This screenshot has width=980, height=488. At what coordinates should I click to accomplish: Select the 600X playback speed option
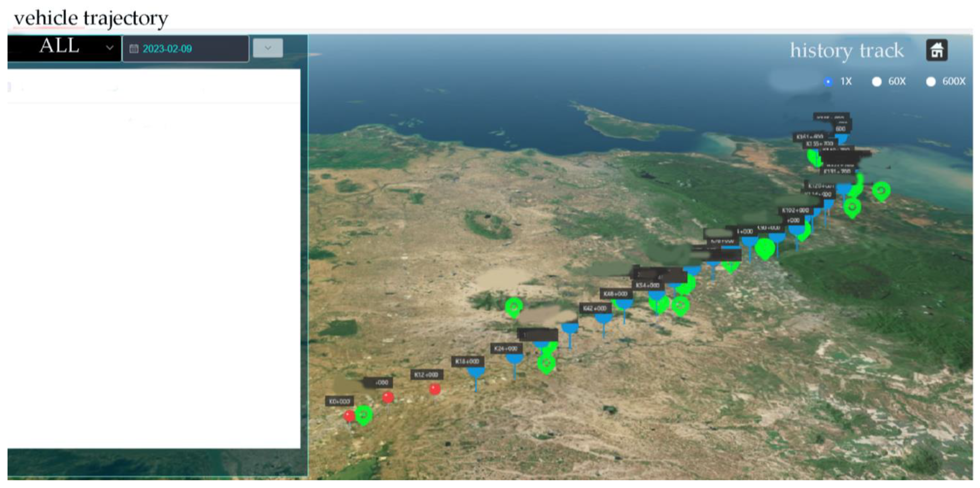(930, 82)
